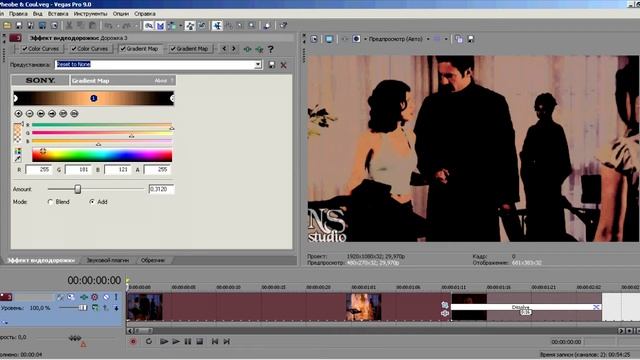Remove gradient point with first minus button

(x=29, y=113)
